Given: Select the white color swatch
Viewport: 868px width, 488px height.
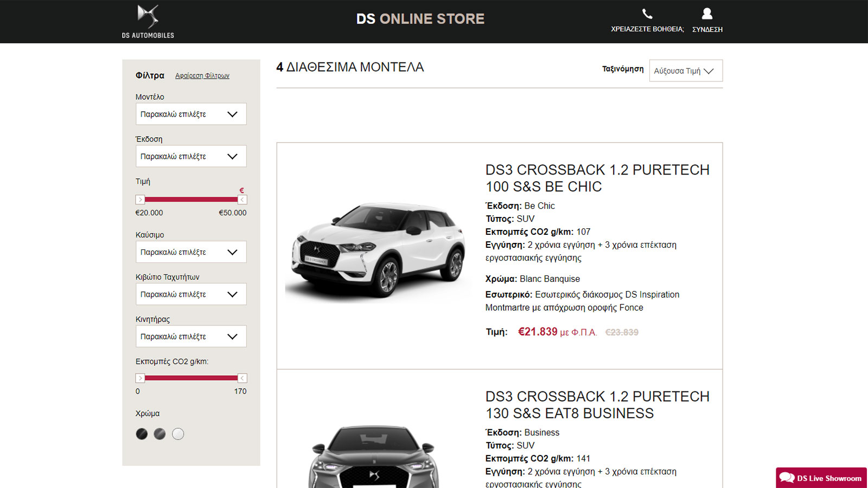Looking at the screenshot, I should coord(178,434).
